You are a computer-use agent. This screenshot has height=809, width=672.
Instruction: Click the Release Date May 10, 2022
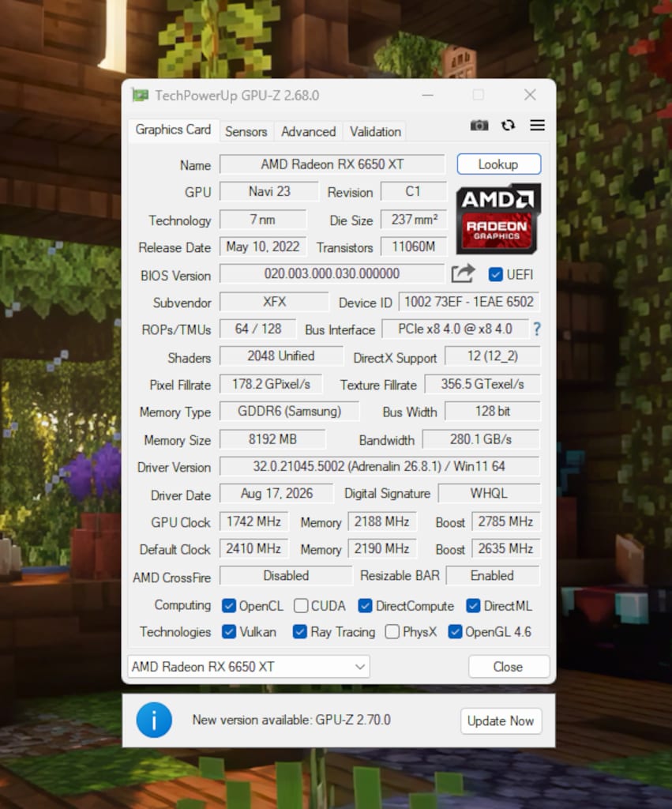(x=263, y=246)
